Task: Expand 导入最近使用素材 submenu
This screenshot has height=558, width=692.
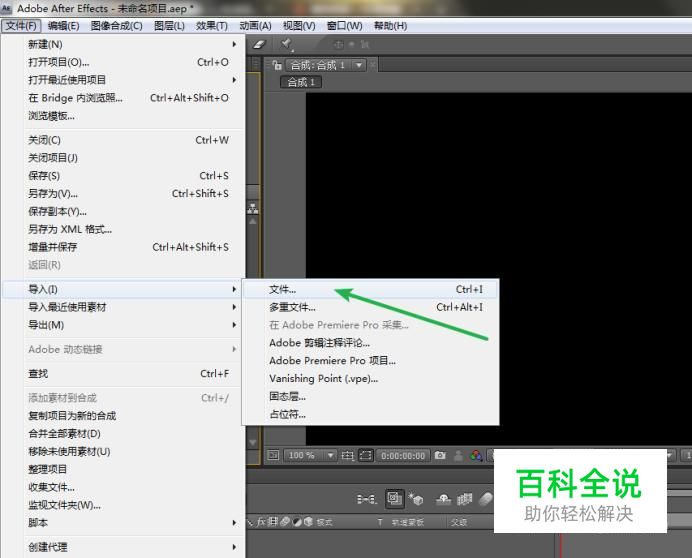Action: point(124,307)
